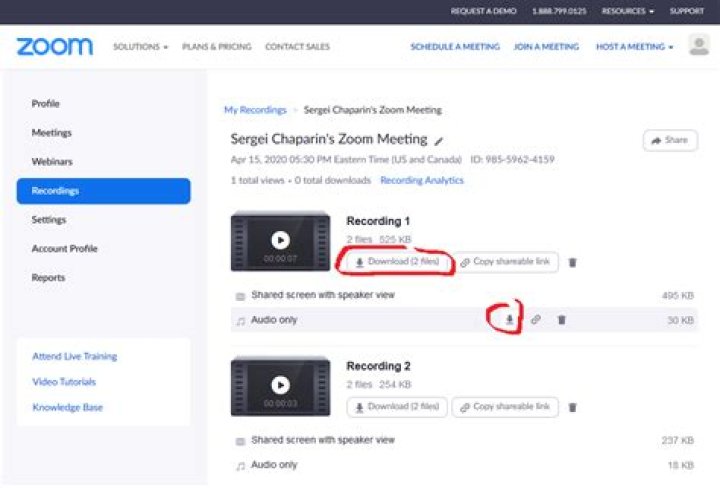Viewport: 720px width, 488px height.
Task: Delete Audio only file with trash icon
Action: click(561, 320)
